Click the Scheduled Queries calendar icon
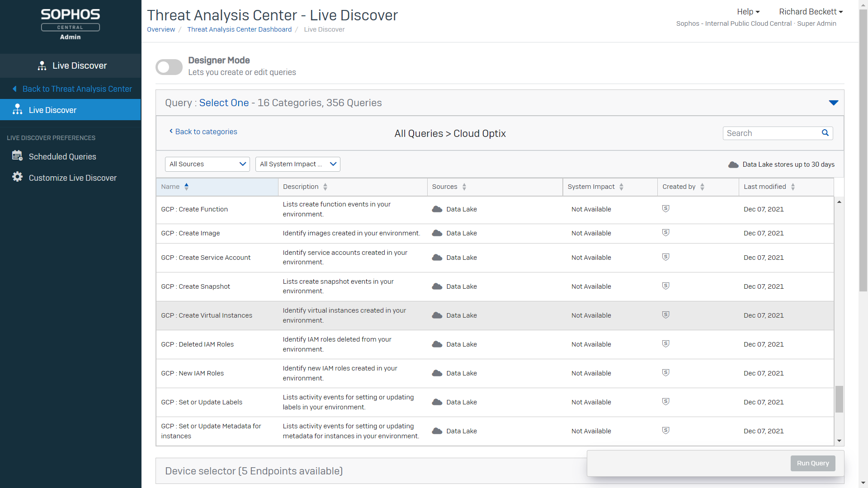868x488 pixels. (17, 156)
